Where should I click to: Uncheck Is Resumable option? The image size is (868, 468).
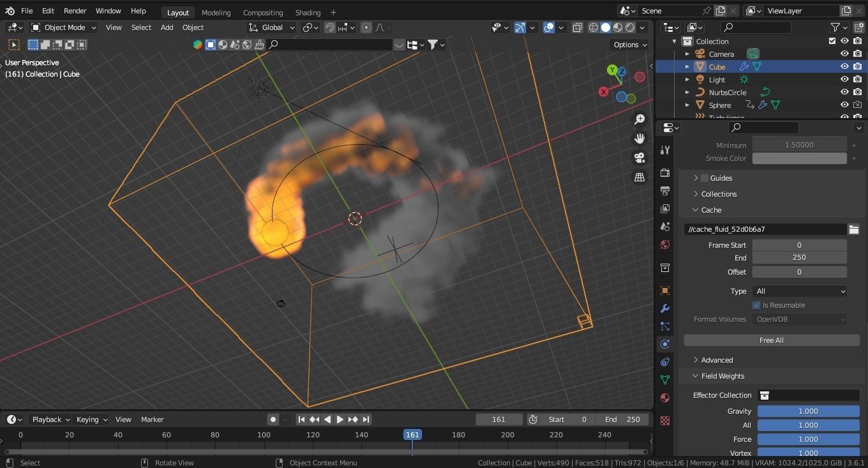tap(756, 305)
